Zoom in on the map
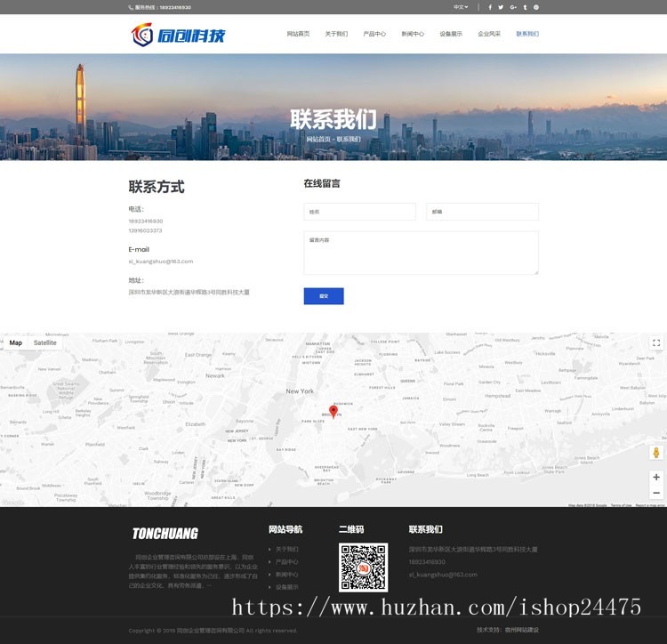667x644 pixels. (x=656, y=478)
